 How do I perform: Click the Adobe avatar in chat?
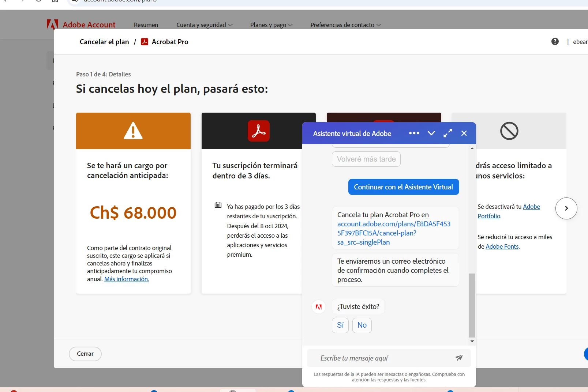tap(319, 306)
